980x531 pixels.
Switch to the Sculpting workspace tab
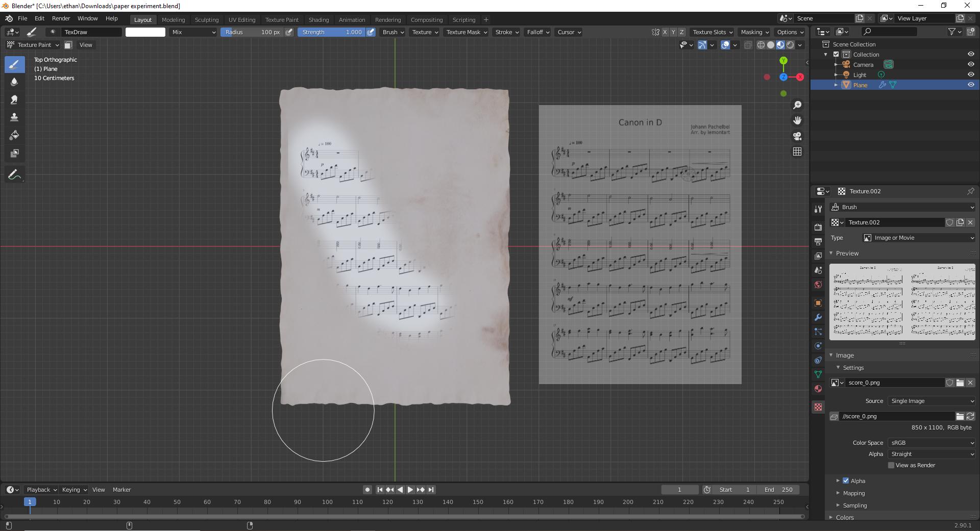[207, 20]
